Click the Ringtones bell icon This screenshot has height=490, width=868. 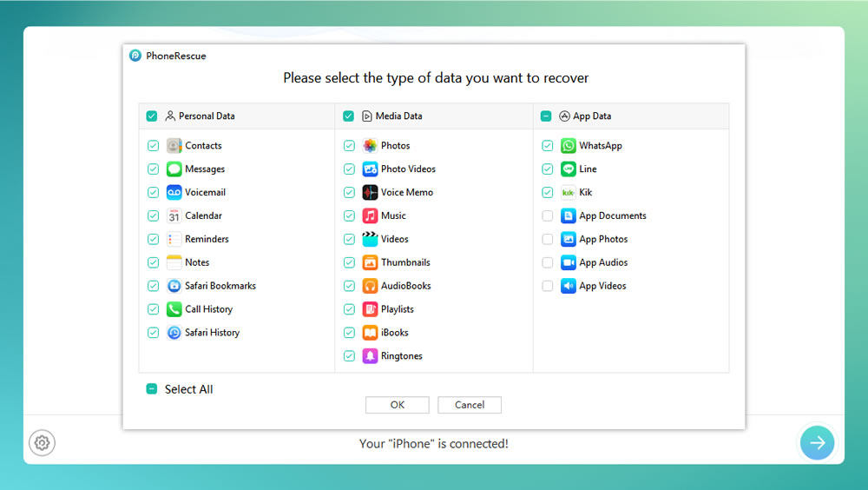click(x=370, y=356)
